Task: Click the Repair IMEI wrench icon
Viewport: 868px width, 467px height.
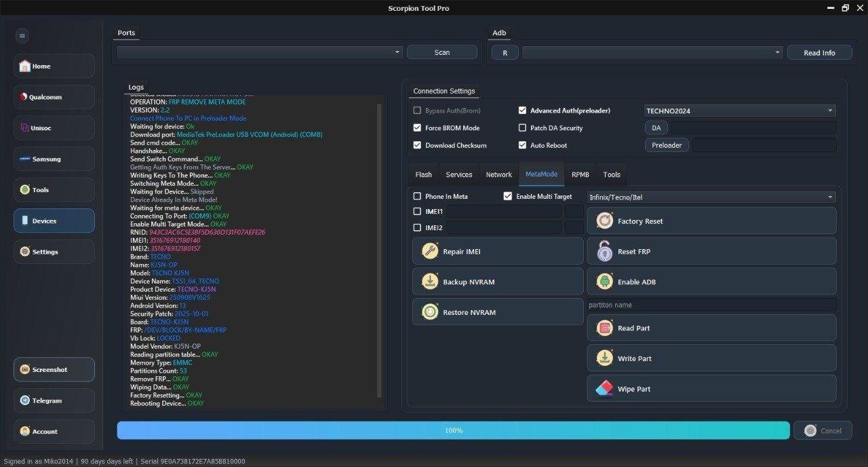Action: pos(430,251)
